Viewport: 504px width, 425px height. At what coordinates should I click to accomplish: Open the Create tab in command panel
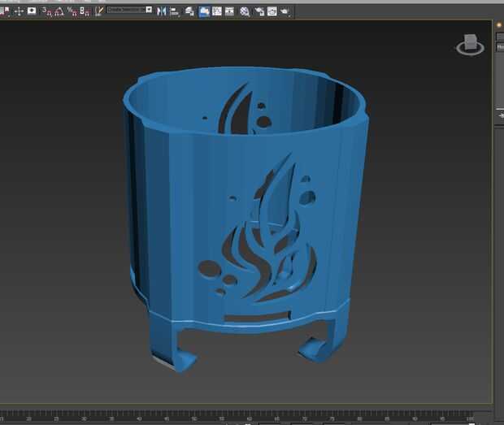(499, 26)
